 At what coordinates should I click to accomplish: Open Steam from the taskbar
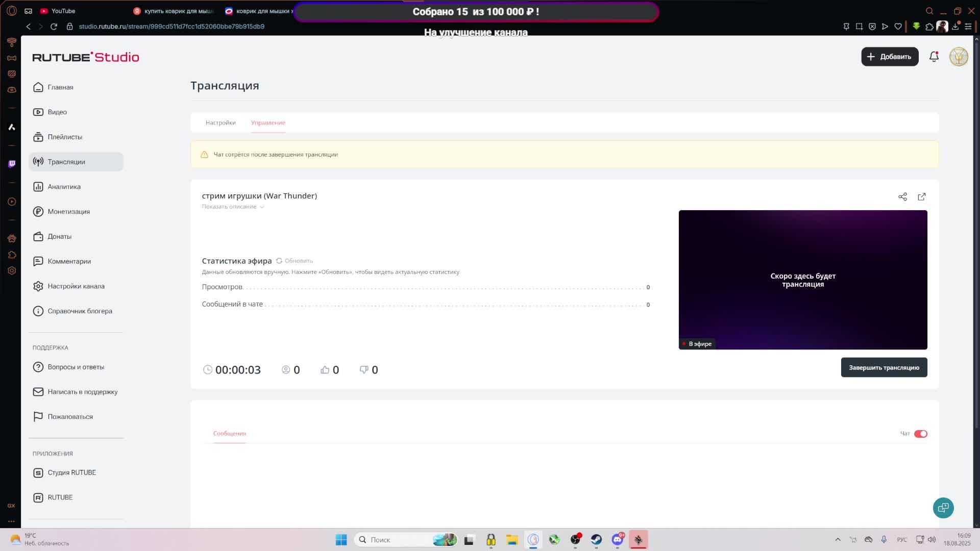[596, 540]
